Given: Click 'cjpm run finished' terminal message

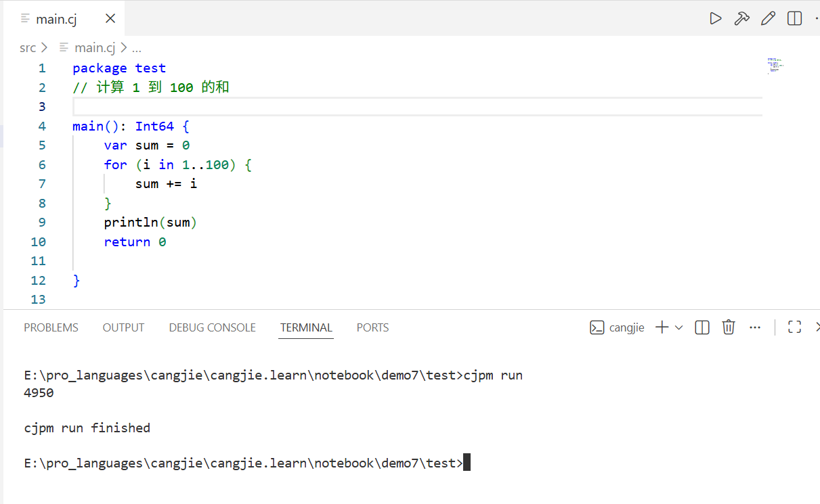Looking at the screenshot, I should pos(87,428).
